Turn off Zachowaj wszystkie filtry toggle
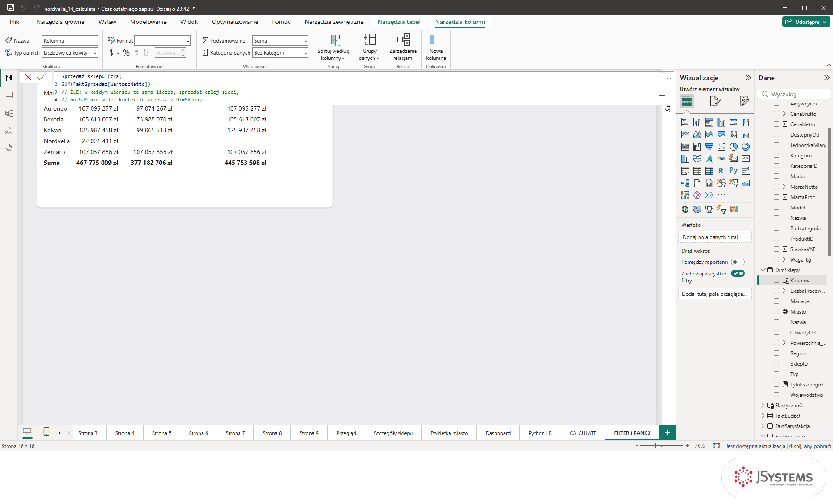833x504 pixels. click(x=738, y=273)
